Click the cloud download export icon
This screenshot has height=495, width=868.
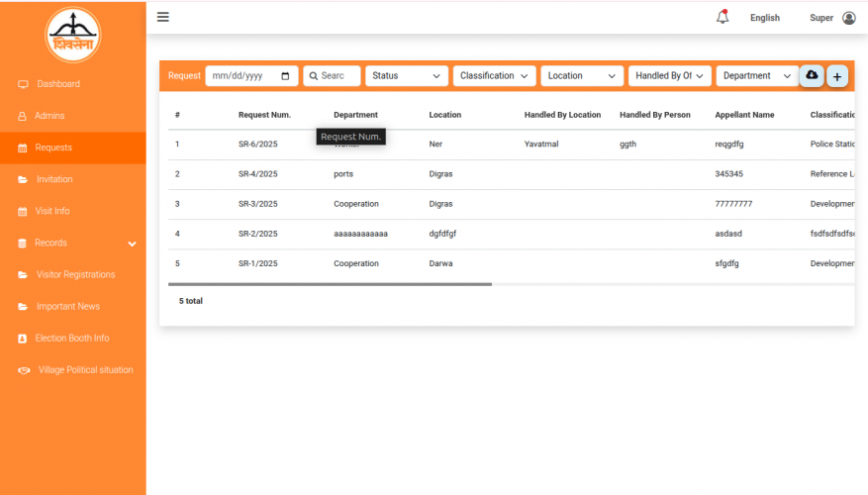click(812, 75)
